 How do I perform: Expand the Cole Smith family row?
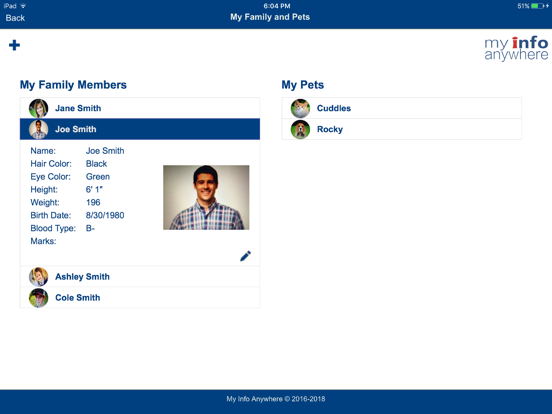coord(140,298)
